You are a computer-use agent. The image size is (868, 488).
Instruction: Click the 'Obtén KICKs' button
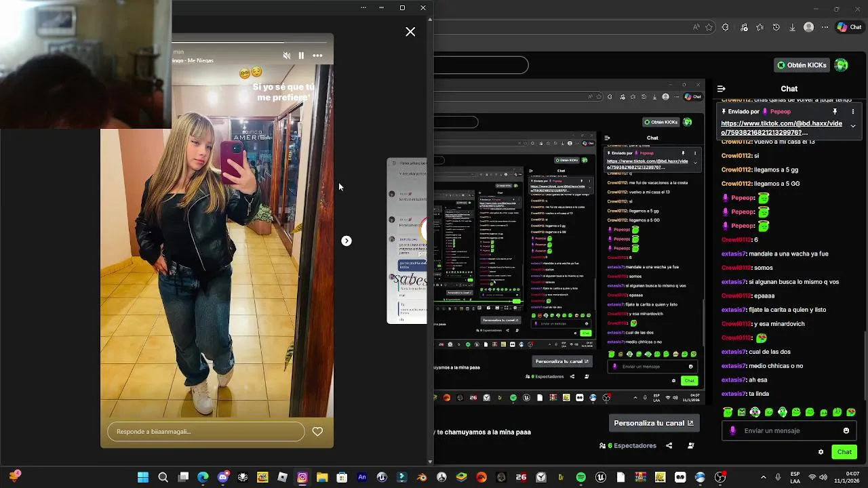pyautogui.click(x=802, y=65)
